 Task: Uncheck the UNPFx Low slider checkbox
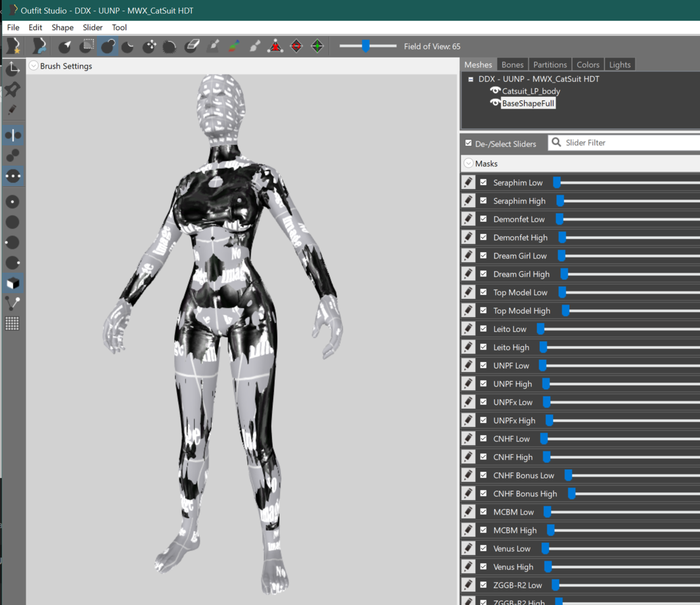pyautogui.click(x=483, y=402)
